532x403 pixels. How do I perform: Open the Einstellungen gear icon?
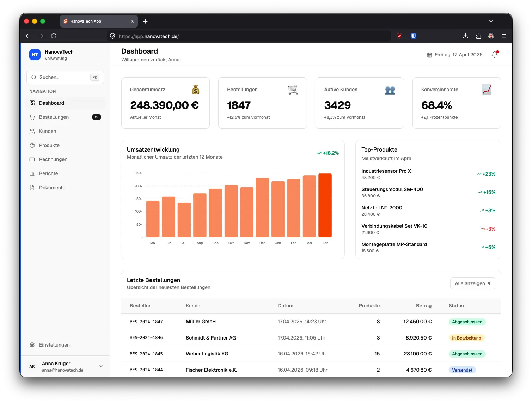(32, 345)
